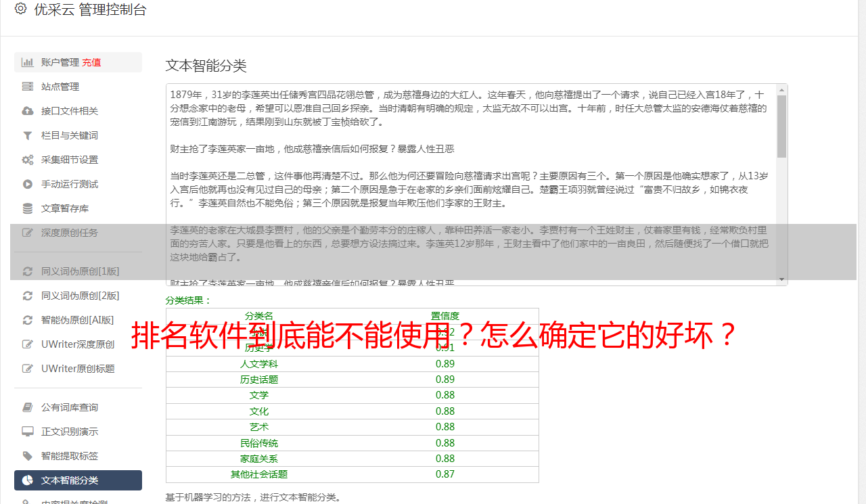
Task: Click the 历史话题 category cell
Action: pos(259,380)
